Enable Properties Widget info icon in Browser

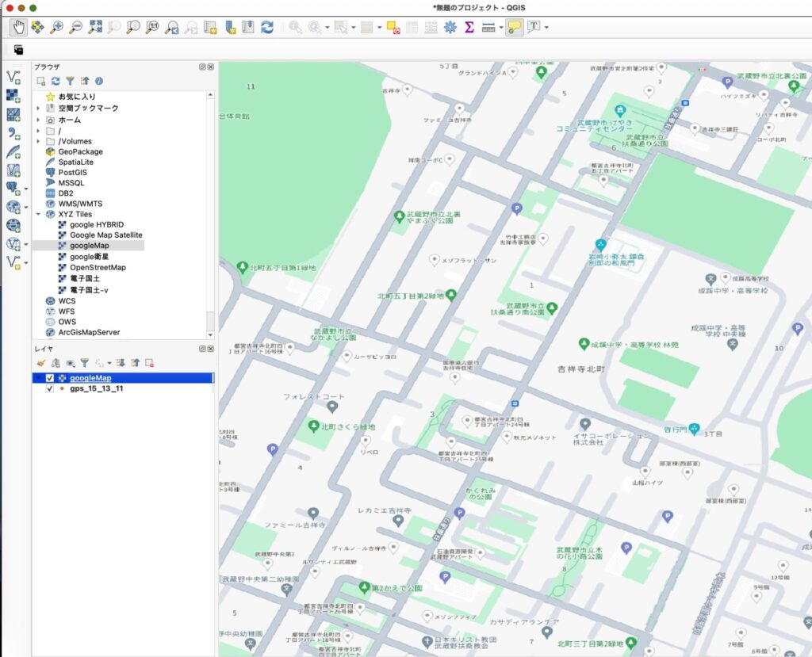coord(99,82)
